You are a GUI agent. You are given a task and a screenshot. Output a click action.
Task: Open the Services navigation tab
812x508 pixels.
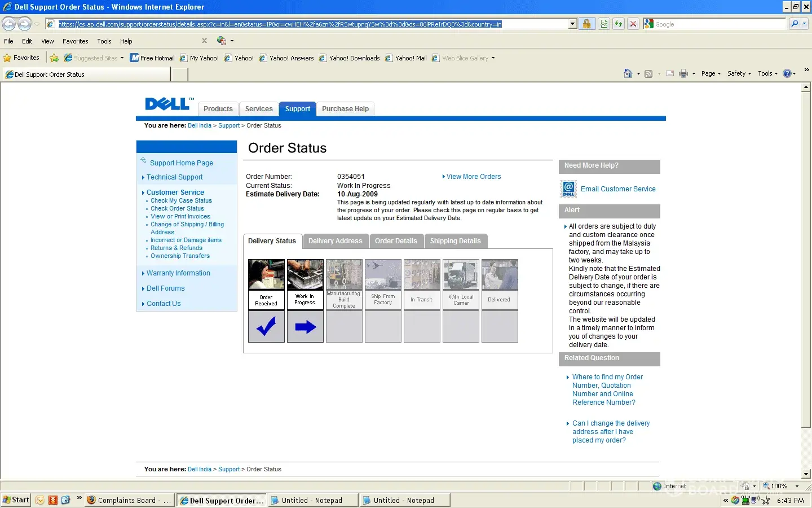click(259, 109)
